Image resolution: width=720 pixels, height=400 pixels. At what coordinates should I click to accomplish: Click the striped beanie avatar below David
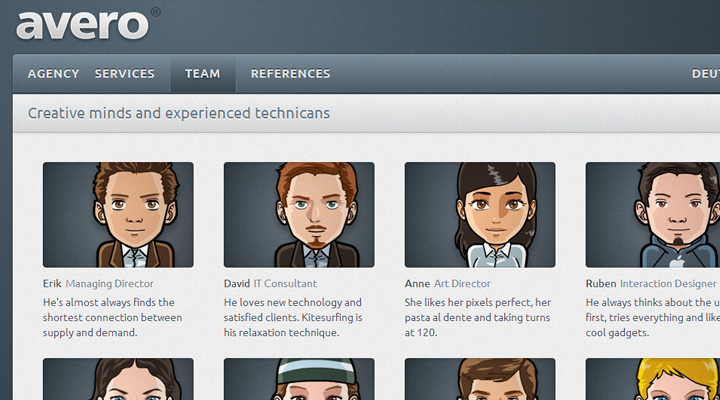pyautogui.click(x=299, y=379)
